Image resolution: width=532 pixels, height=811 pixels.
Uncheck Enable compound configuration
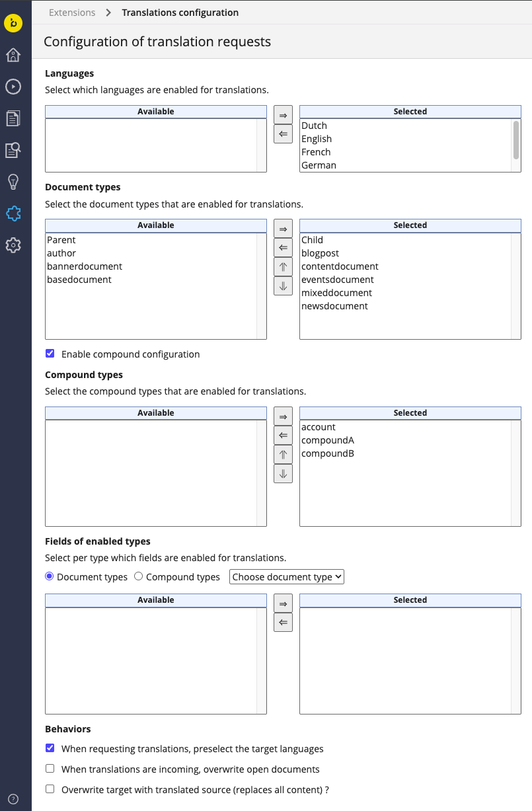(x=50, y=354)
